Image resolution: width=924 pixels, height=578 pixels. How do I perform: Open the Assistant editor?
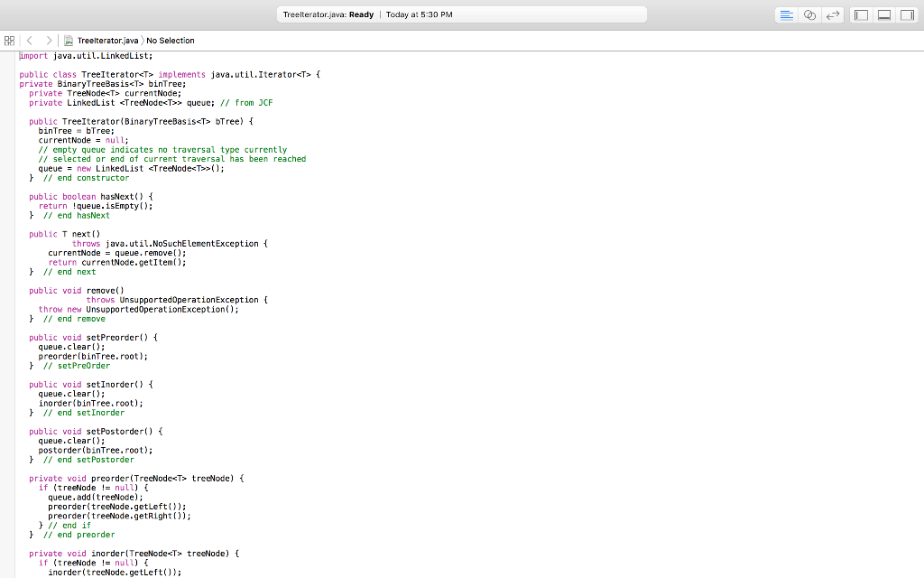(808, 14)
